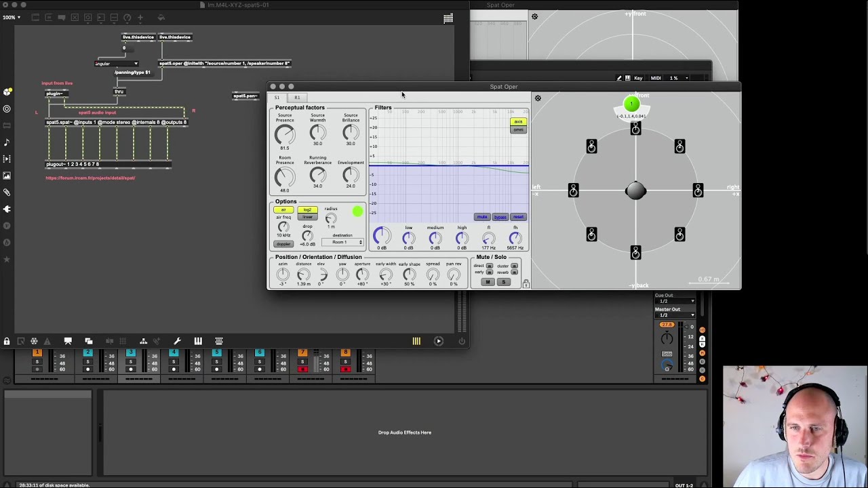868x488 pixels.
Task: Open the dropdown arrow next to 1 %
Action: click(686, 78)
